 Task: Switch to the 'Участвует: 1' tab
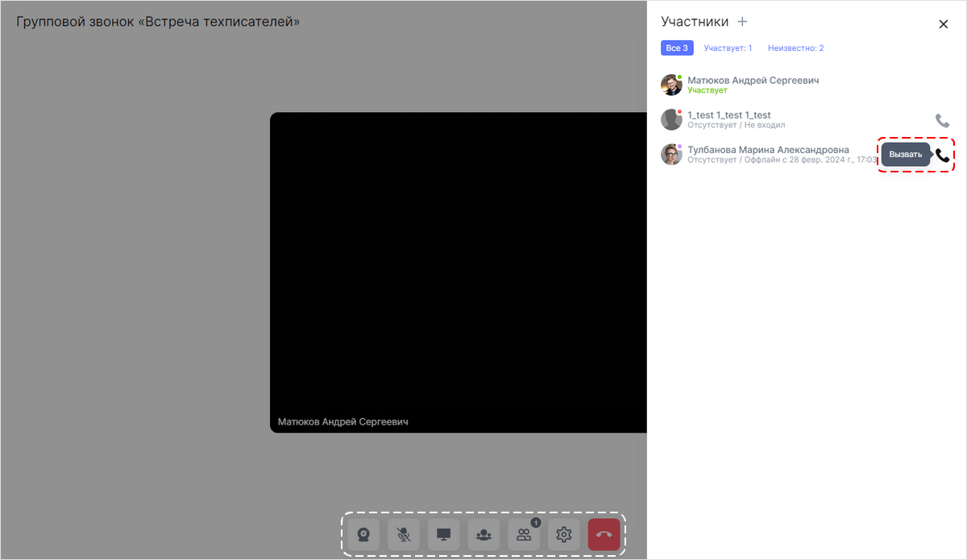tap(728, 48)
